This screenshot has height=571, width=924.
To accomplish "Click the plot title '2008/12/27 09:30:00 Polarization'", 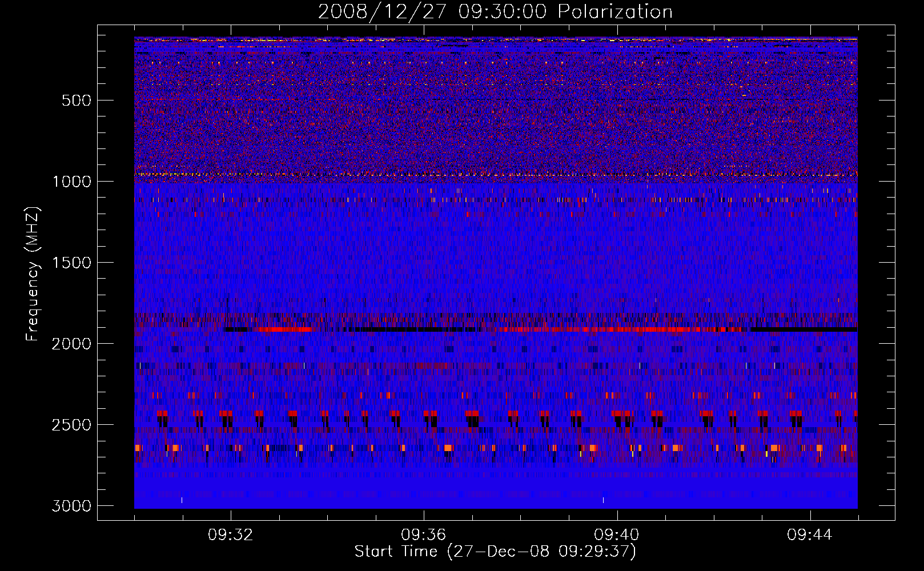I will (x=495, y=12).
